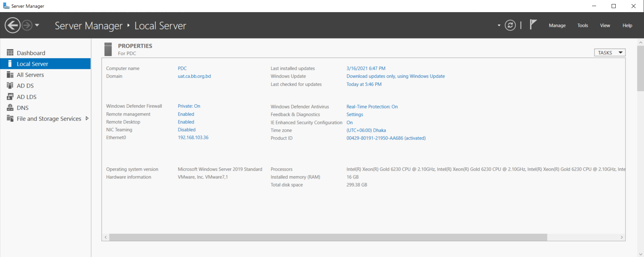Click Ethernet0 address 192.168.103.36 link

pos(193,138)
